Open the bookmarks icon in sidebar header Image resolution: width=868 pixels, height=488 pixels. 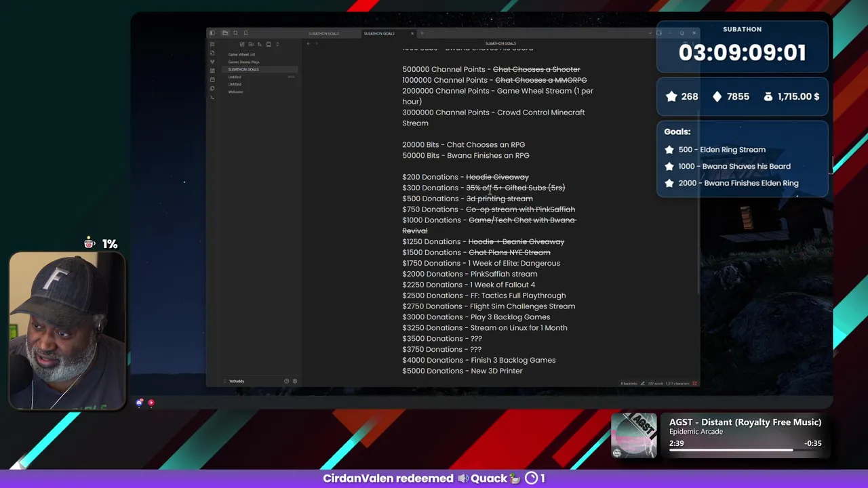[x=245, y=33]
